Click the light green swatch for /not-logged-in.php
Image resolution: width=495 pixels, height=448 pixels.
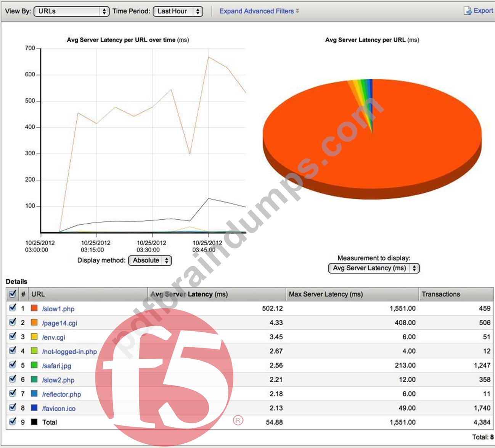coord(34,351)
